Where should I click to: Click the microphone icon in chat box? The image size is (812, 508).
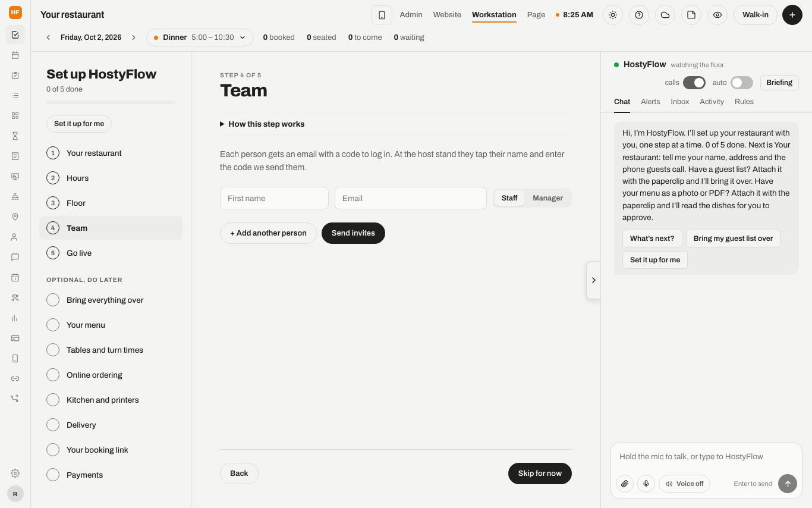tap(646, 484)
